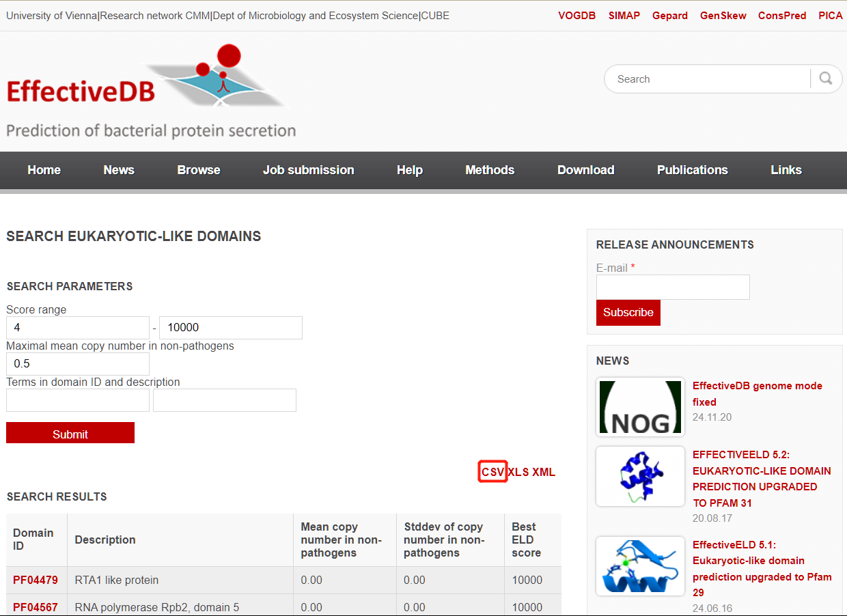Viewport: 847px width, 616px height.
Task: Go to Job submission page
Action: (308, 170)
